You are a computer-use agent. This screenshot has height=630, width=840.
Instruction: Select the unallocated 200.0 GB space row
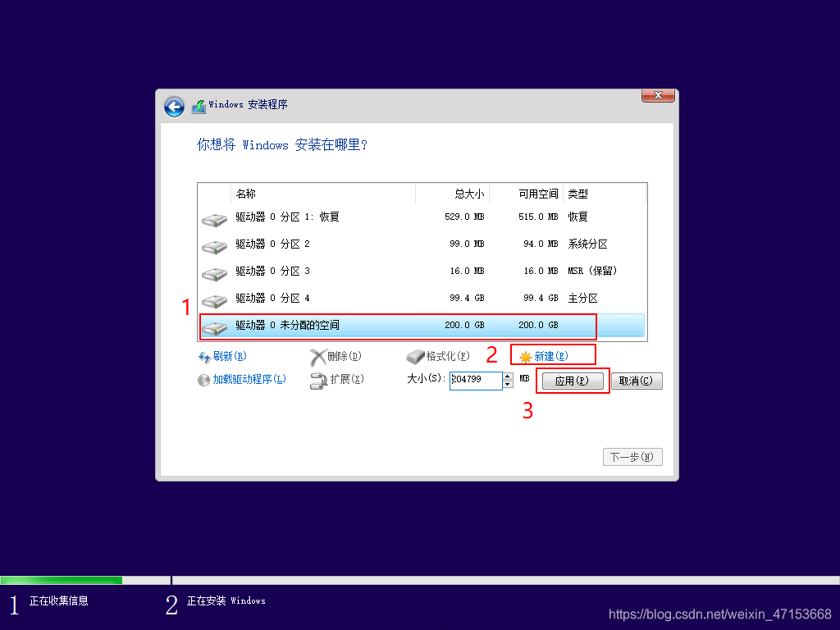[369, 325]
